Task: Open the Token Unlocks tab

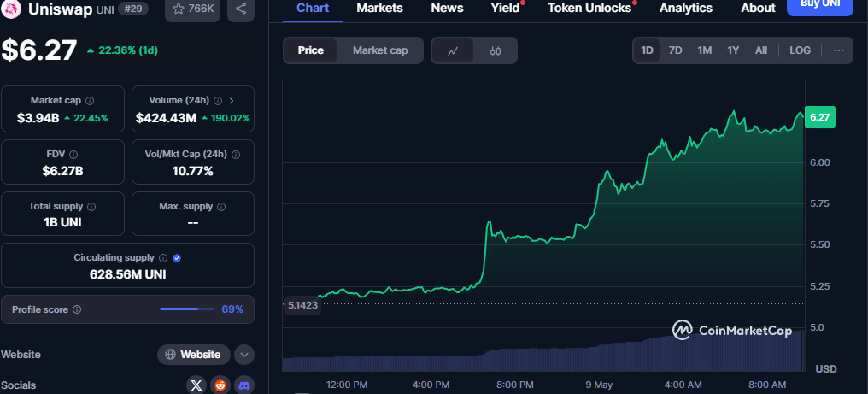Action: (589, 8)
